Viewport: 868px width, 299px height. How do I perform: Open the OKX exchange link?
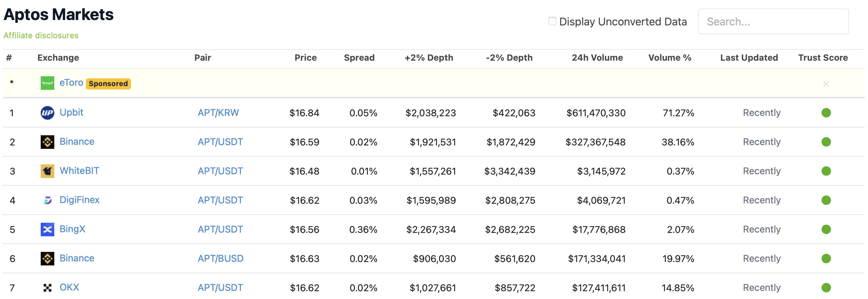click(x=69, y=287)
